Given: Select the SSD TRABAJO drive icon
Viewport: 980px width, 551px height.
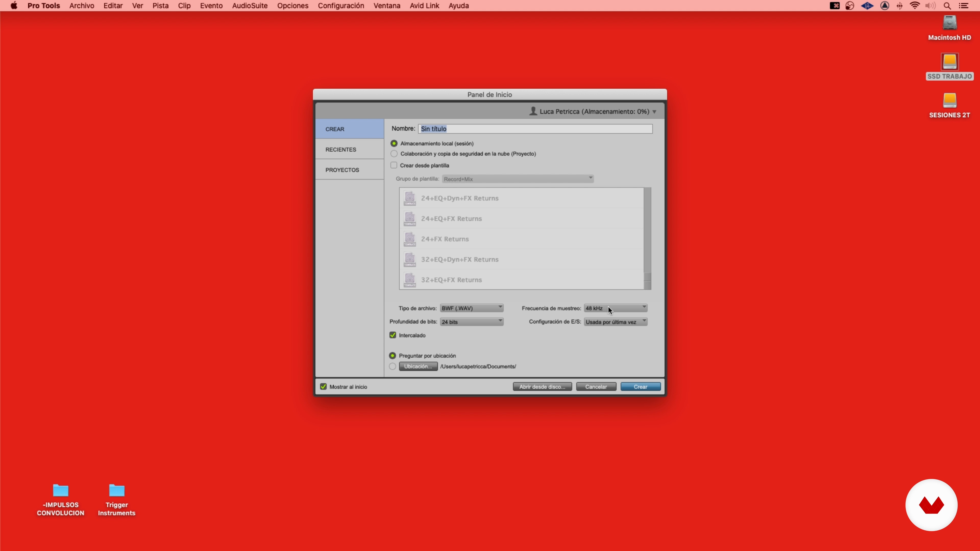Looking at the screenshot, I should pos(950,62).
